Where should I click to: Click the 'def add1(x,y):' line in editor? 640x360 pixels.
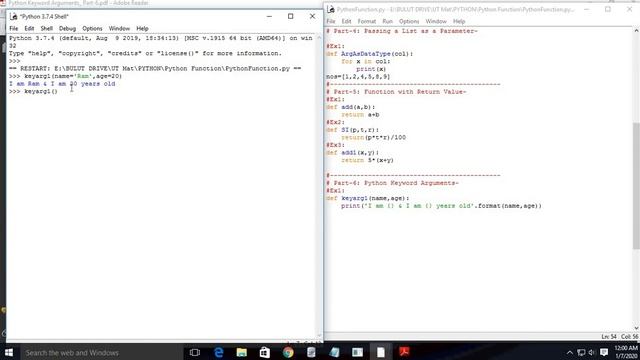tap(352, 153)
